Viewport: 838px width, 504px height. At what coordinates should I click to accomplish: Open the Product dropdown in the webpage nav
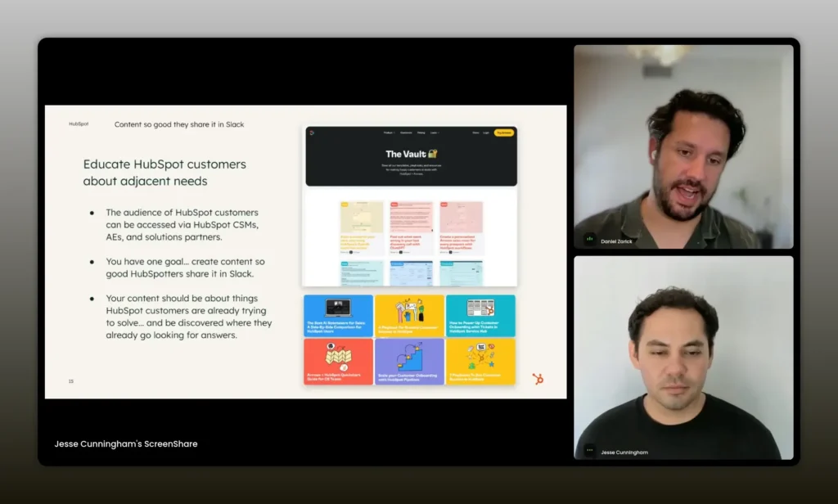[x=389, y=132]
